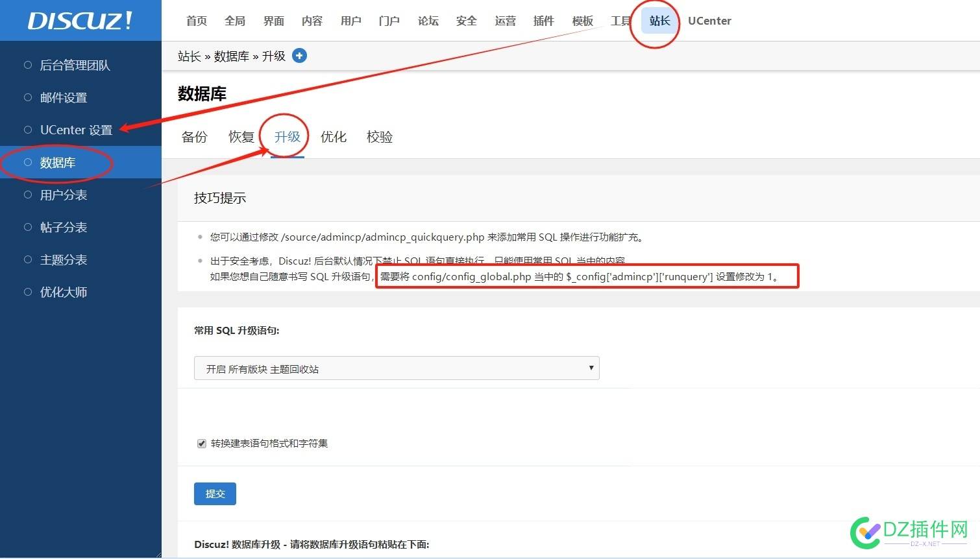Switch to the 优化 tab

(334, 137)
